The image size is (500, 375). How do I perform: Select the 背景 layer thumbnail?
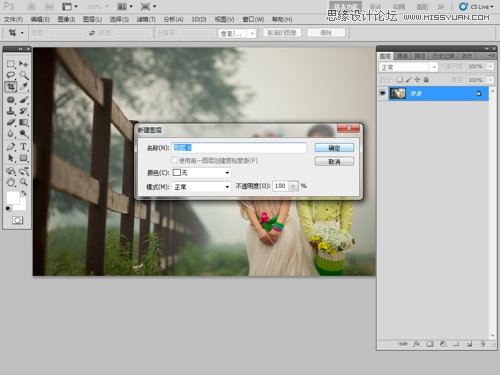coord(398,94)
